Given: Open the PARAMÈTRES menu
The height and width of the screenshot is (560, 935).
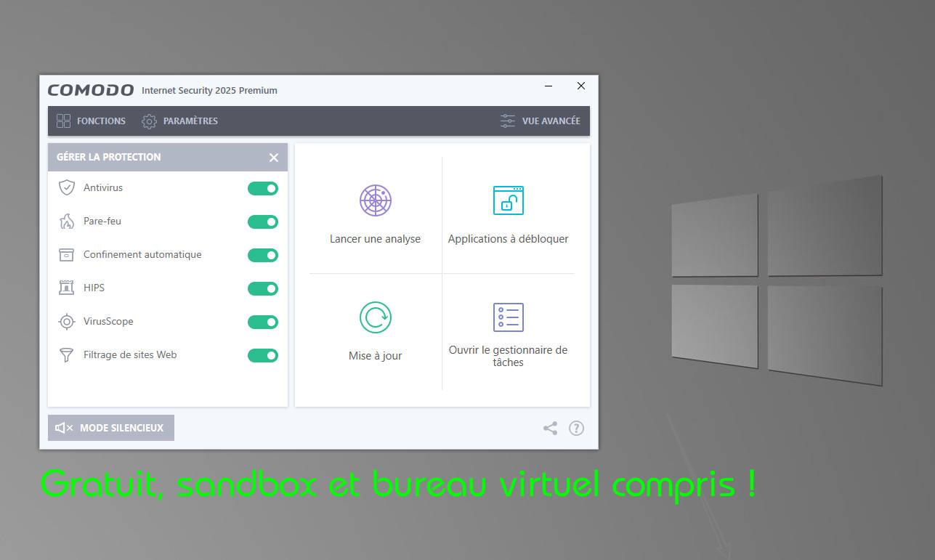Looking at the screenshot, I should pyautogui.click(x=179, y=121).
